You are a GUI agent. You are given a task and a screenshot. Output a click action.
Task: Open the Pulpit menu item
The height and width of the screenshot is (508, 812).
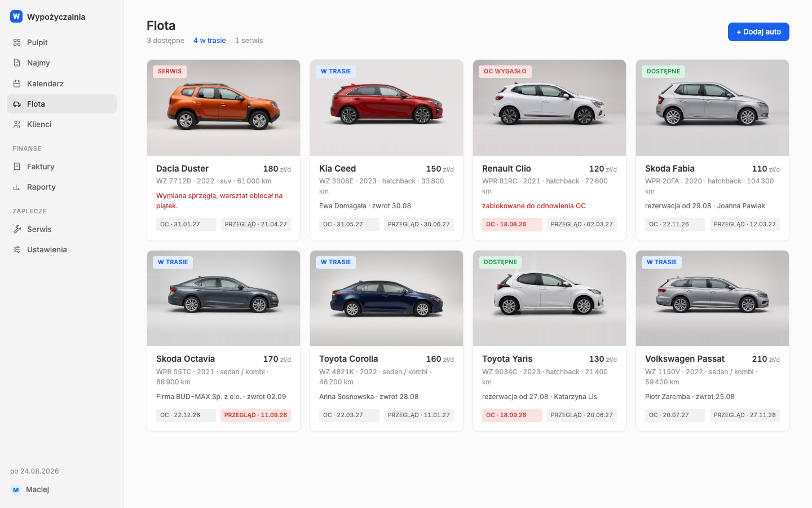pos(61,42)
